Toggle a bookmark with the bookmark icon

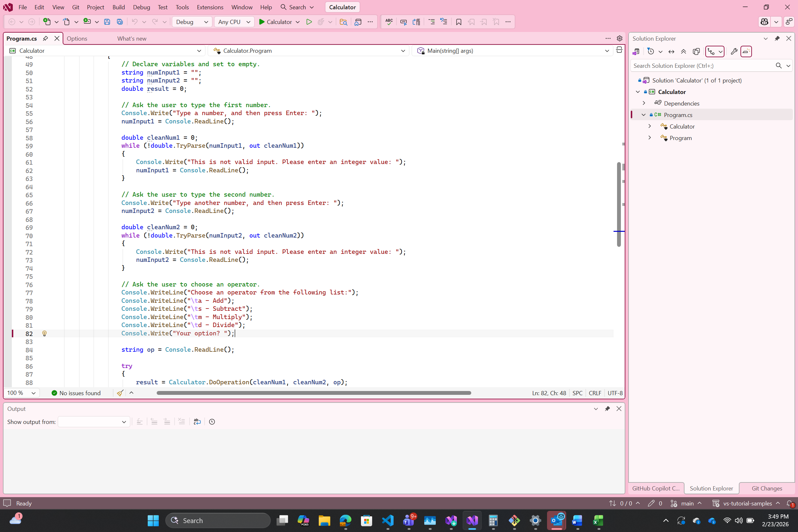coord(459,22)
